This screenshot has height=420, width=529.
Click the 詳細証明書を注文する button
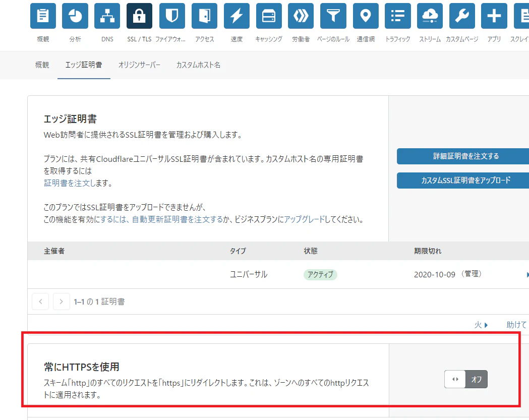[463, 156]
